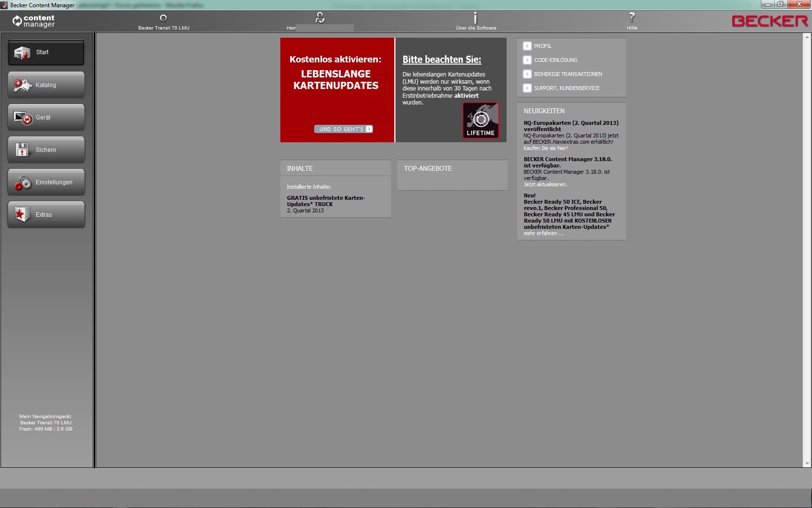This screenshot has width=812, height=508.
Task: Open Einstellungen gears icon
Action: (x=22, y=182)
